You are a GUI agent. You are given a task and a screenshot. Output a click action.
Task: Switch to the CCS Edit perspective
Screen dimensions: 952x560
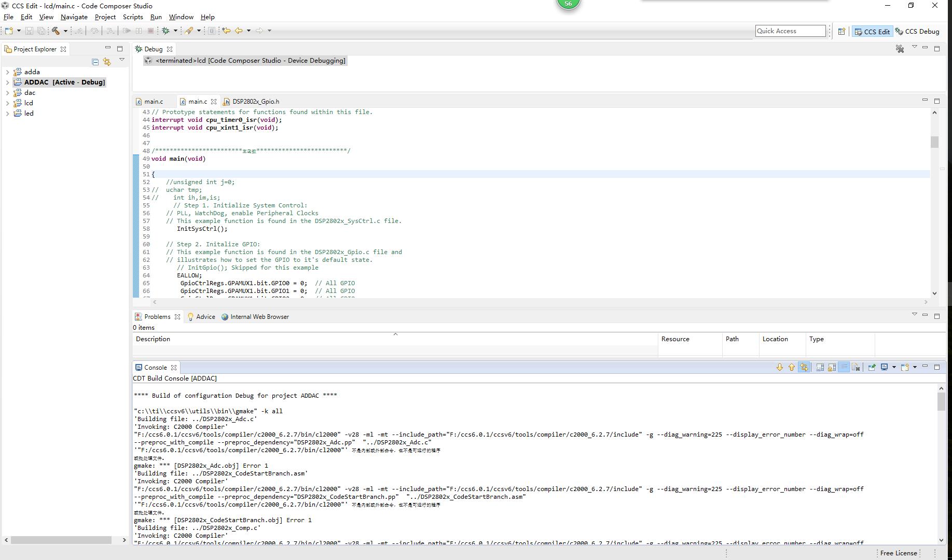[872, 32]
